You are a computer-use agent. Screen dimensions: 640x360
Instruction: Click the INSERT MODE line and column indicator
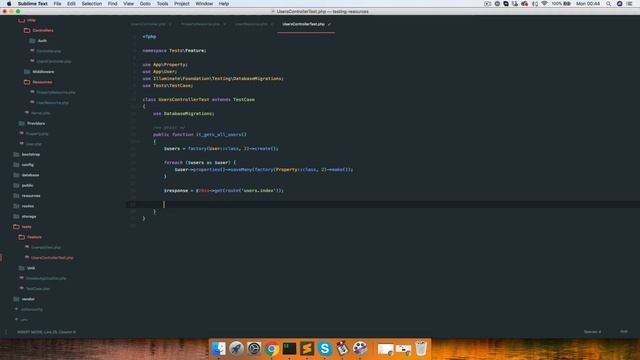point(46,332)
